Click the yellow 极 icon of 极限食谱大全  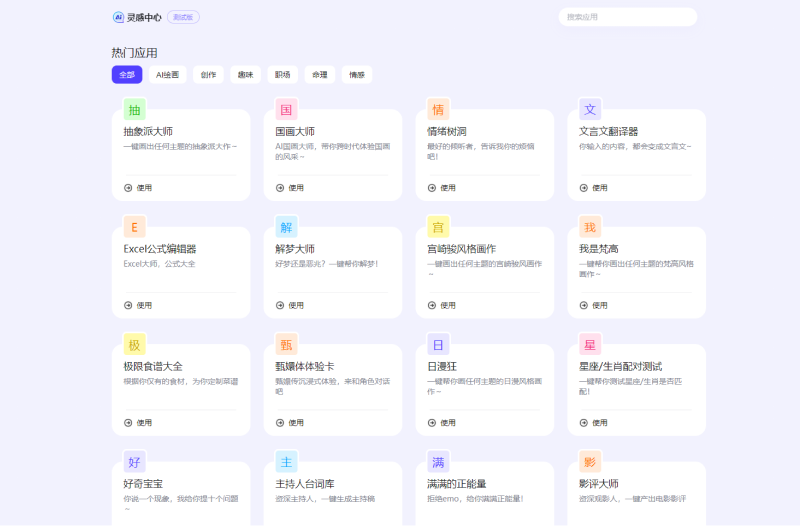[x=135, y=345]
